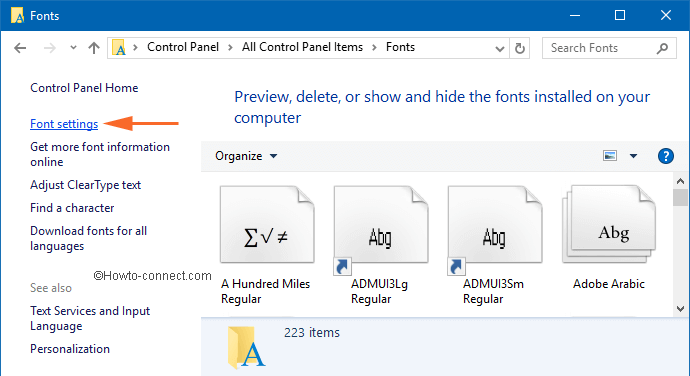Click the A Hundred Miles Regular label
This screenshot has width=690, height=376.
coord(265,291)
